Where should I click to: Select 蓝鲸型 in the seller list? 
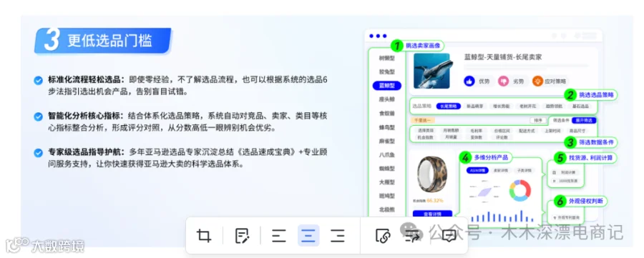[386, 86]
